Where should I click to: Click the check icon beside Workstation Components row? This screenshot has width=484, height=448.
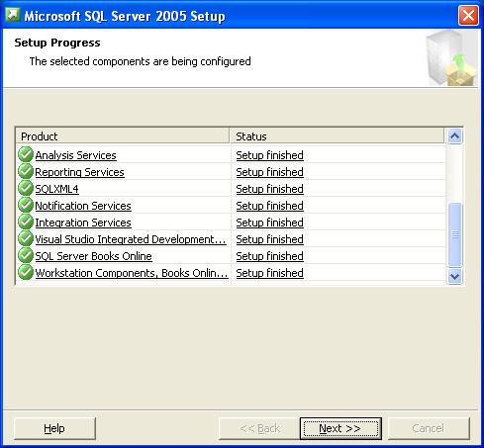(26, 272)
